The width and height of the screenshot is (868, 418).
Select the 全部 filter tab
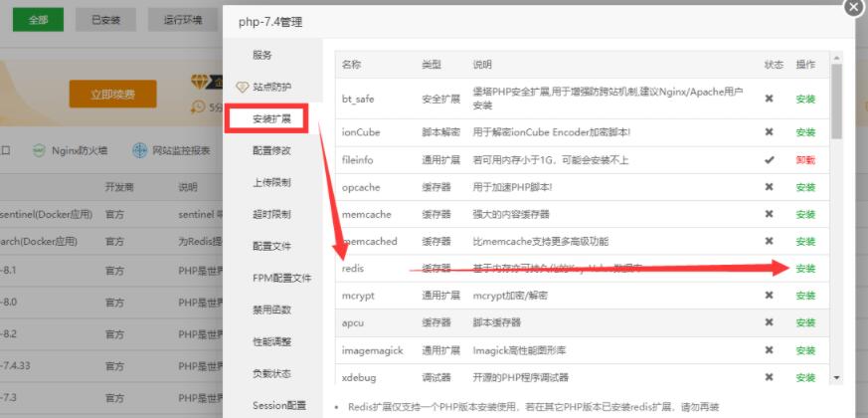[38, 20]
